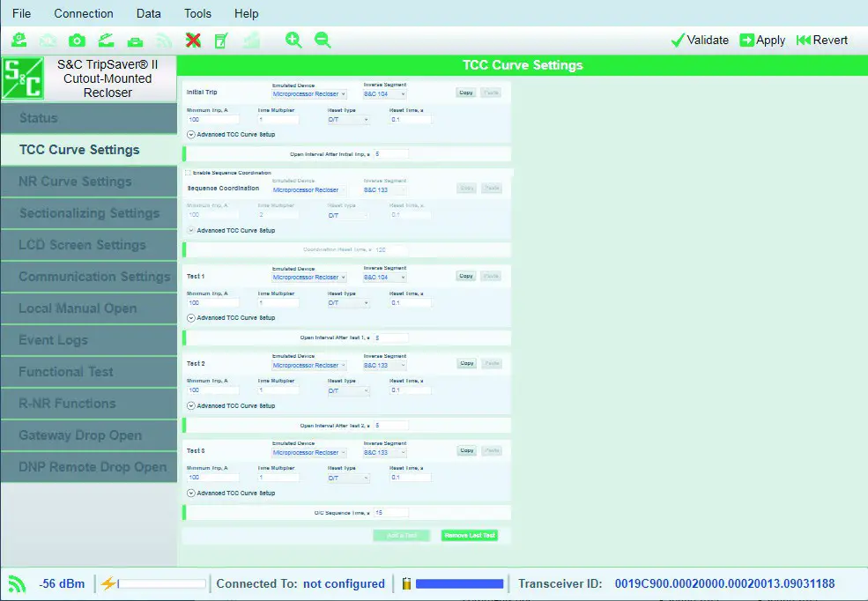Click Copy in the Test 2 section
The image size is (868, 601).
467,364
